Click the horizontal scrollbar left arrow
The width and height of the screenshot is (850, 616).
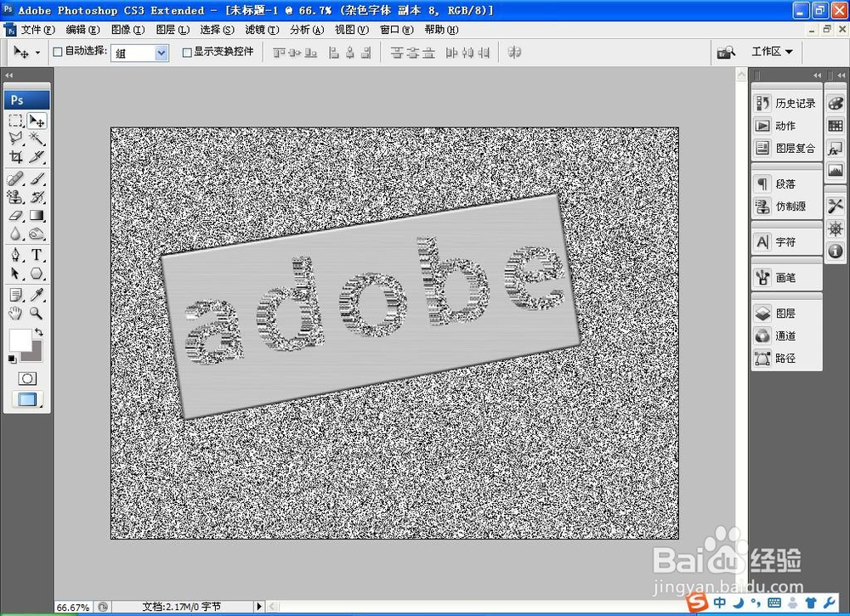click(x=272, y=607)
